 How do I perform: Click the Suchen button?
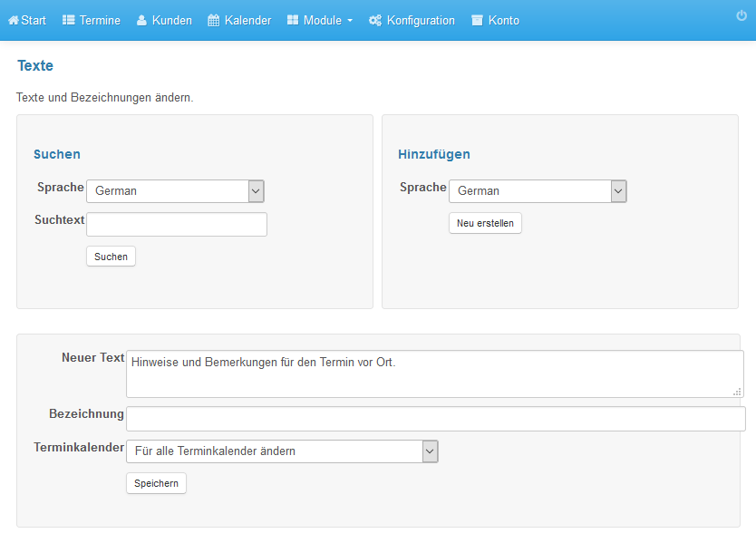coord(111,257)
